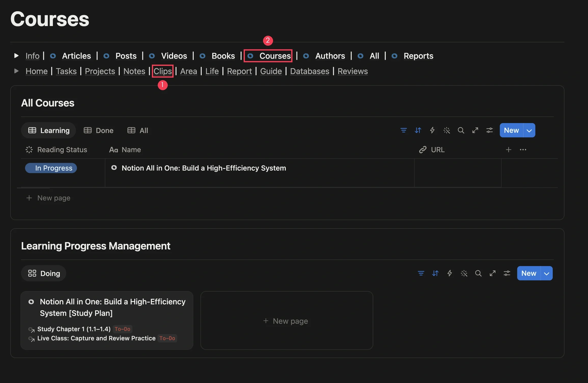The image size is (588, 383).
Task: Open dropdown arrow beside Learning Progress New
Action: [x=547, y=273]
